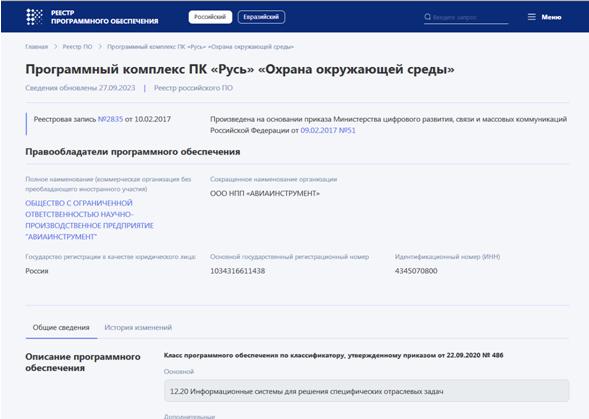
Task: Click the ООО НПП «АВИАИНСТРУМЕНТ» short name
Action: pyautogui.click(x=265, y=194)
